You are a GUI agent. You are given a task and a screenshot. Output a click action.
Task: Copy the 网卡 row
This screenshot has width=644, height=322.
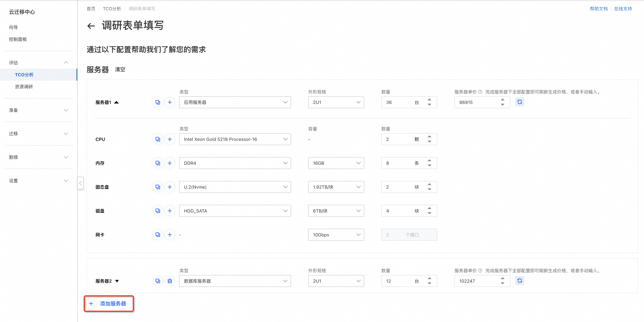158,235
